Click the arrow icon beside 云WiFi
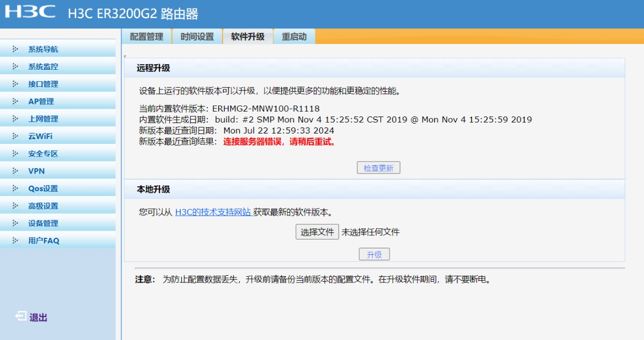The width and height of the screenshot is (644, 340). click(x=15, y=136)
